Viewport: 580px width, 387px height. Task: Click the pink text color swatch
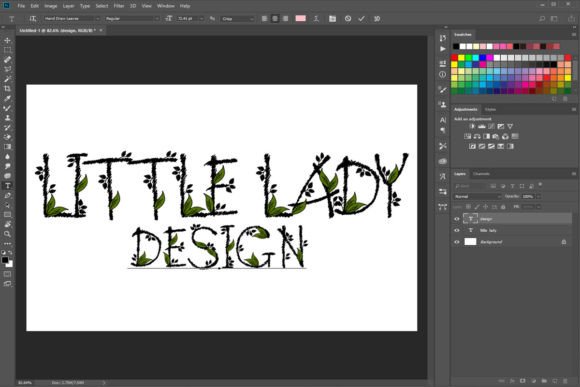pyautogui.click(x=300, y=18)
